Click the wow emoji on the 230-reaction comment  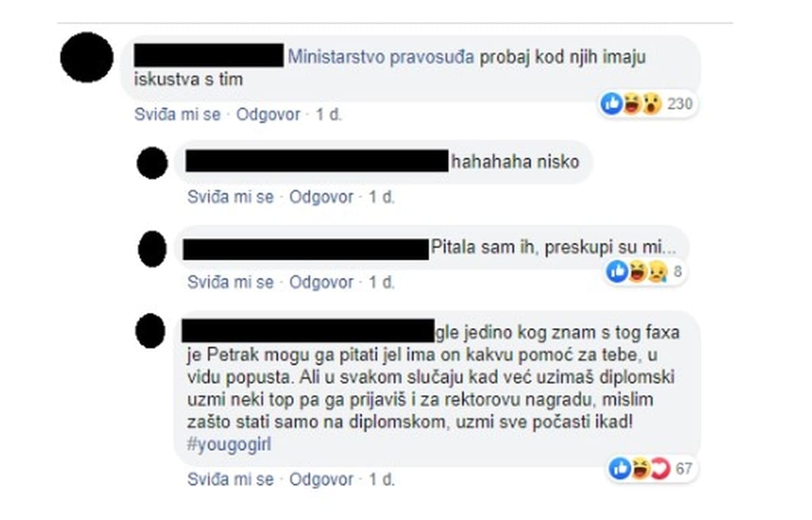652,104
